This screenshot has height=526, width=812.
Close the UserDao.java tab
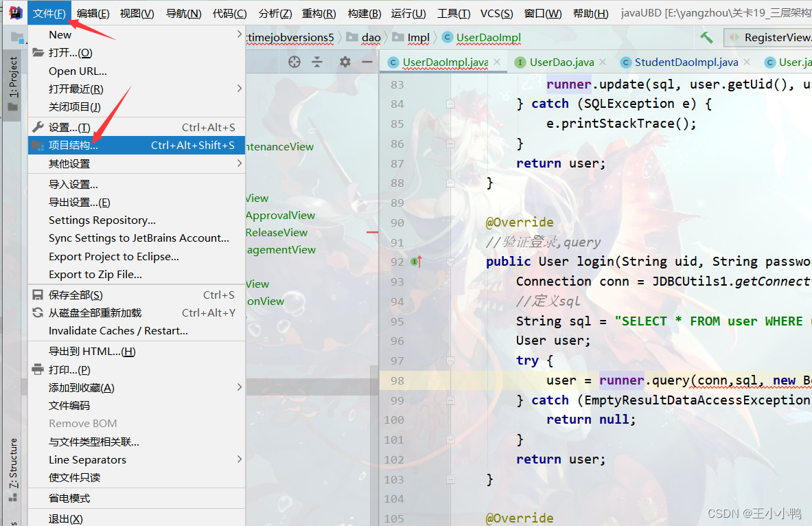603,62
